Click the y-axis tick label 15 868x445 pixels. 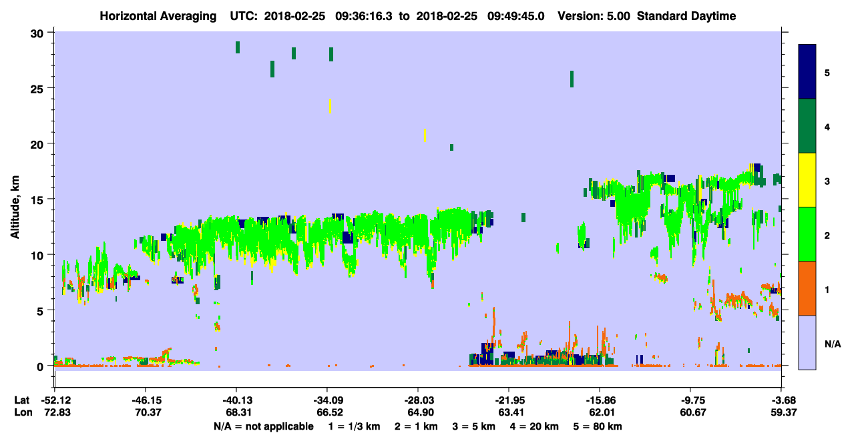tap(39, 199)
